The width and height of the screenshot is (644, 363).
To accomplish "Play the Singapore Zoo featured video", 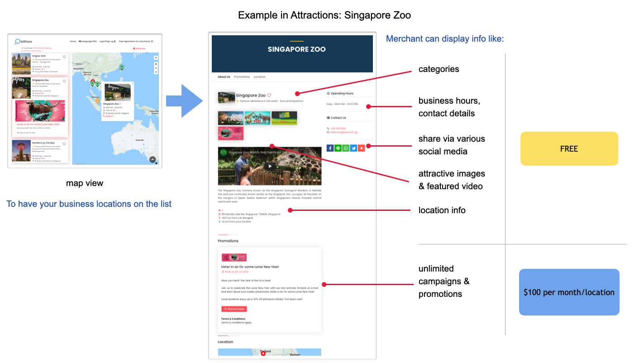I will click(270, 166).
